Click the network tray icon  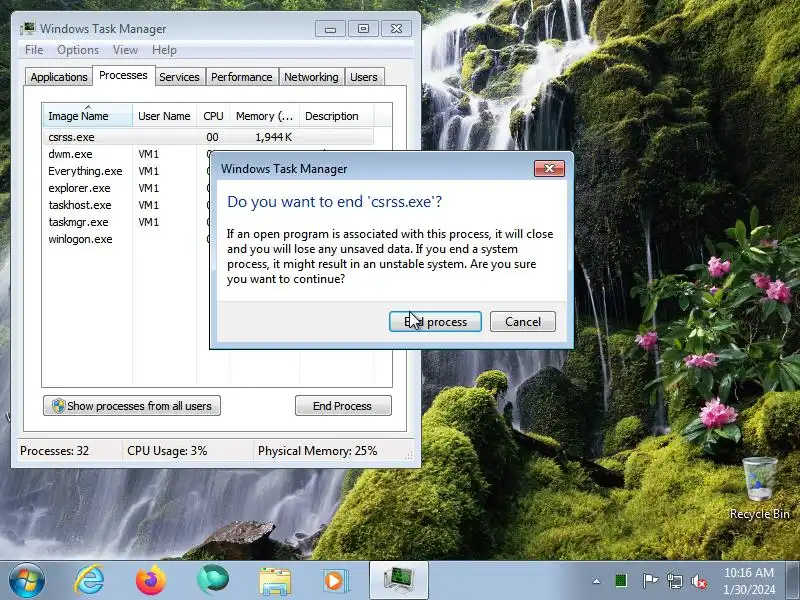point(674,581)
